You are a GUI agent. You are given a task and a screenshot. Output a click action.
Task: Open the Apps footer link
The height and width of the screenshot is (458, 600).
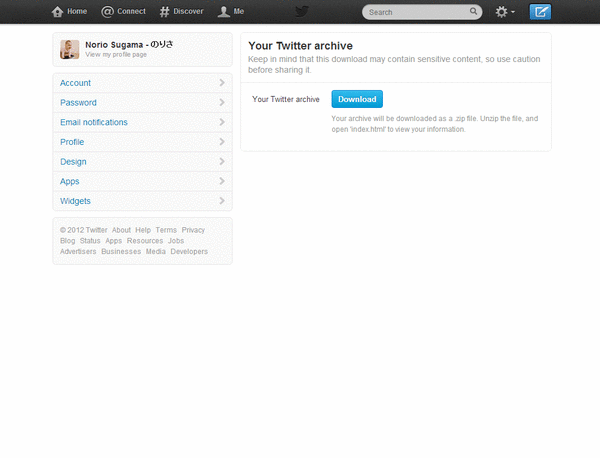pos(114,241)
